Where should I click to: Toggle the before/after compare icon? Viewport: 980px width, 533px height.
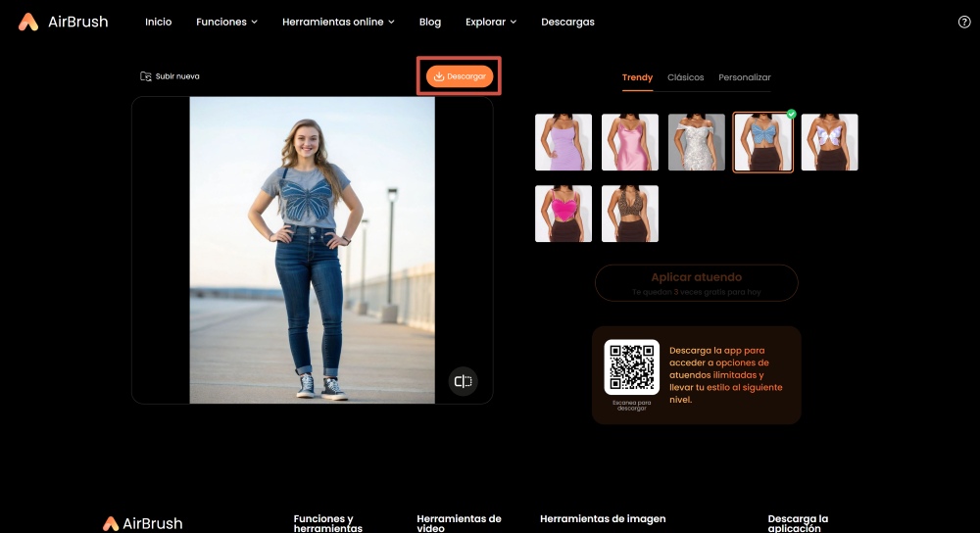pos(464,381)
